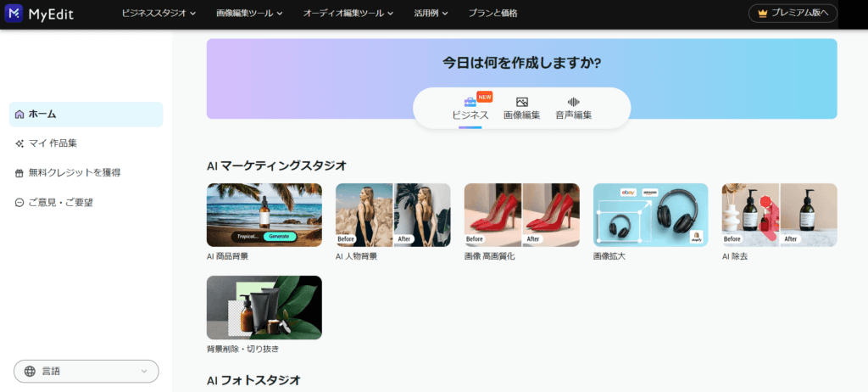Click the AI マーケティングスタジオ heading
The height and width of the screenshot is (392, 868).
(x=277, y=165)
